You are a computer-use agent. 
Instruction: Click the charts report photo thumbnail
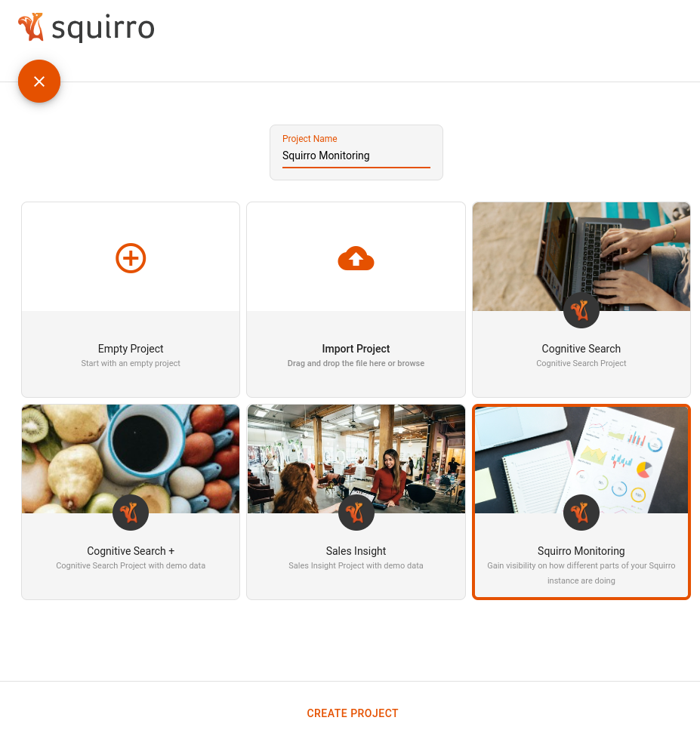581,460
